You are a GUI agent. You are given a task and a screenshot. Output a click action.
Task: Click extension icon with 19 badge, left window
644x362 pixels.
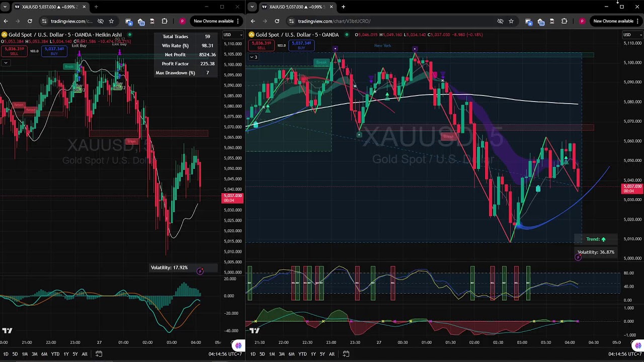(x=140, y=21)
